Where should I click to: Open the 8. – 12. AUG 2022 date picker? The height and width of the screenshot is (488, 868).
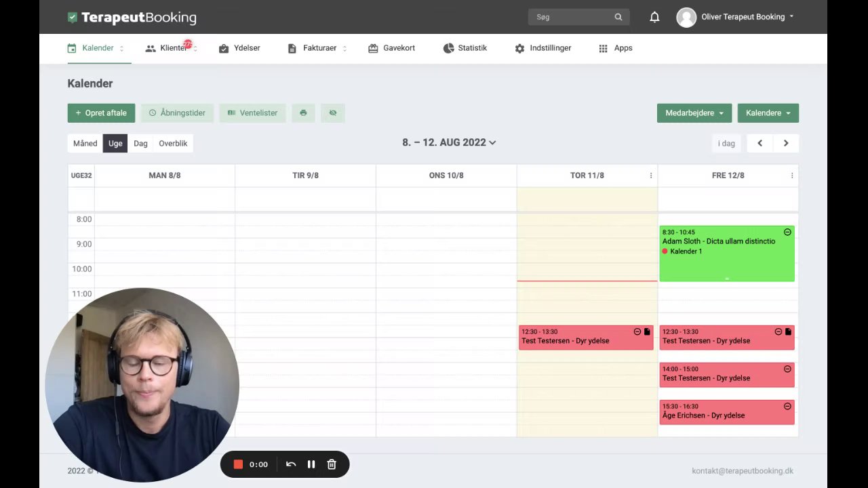pyautogui.click(x=449, y=142)
